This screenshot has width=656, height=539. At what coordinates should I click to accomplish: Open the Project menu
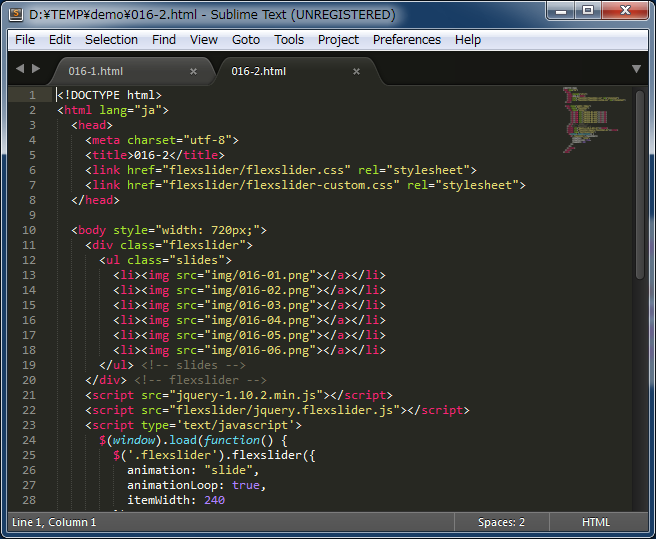(x=338, y=40)
